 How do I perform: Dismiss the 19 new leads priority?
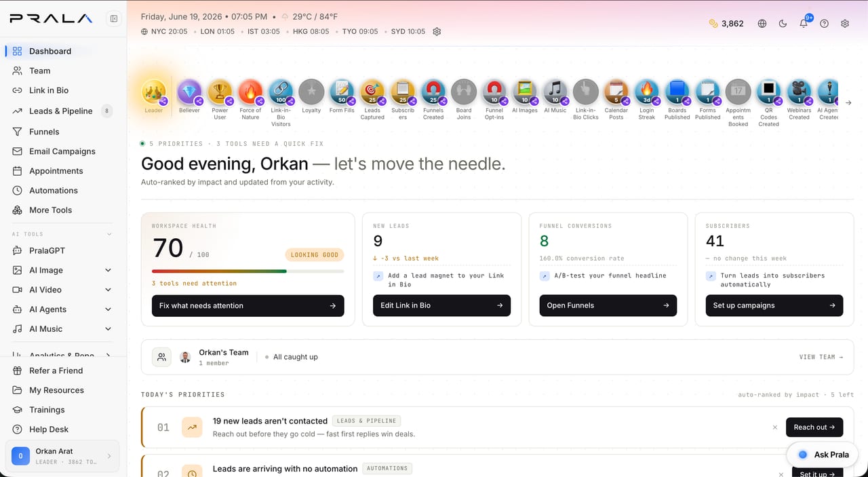coord(775,427)
